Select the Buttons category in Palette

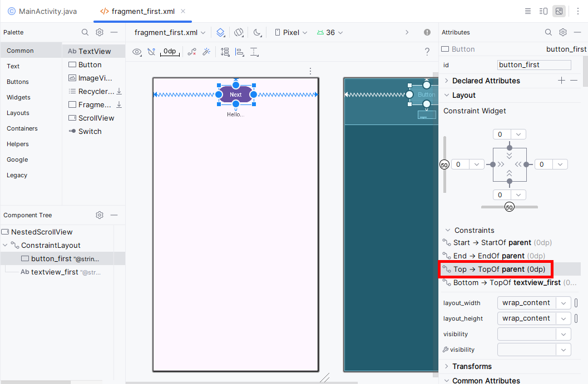[x=18, y=82]
